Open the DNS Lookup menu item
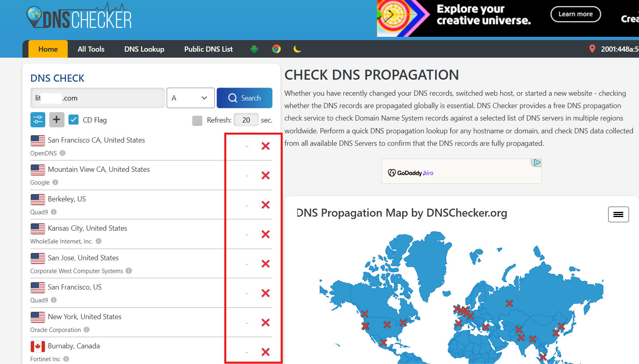 click(144, 49)
